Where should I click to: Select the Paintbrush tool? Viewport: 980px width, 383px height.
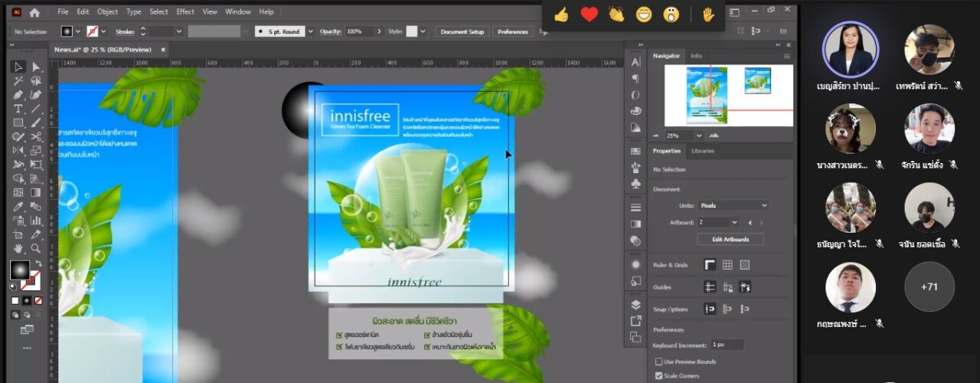click(35, 123)
